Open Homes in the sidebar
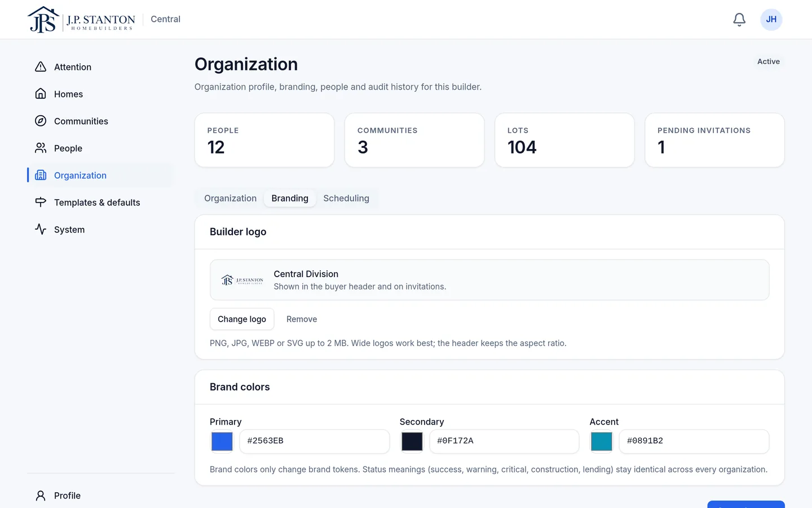The image size is (812, 508). (x=100, y=94)
